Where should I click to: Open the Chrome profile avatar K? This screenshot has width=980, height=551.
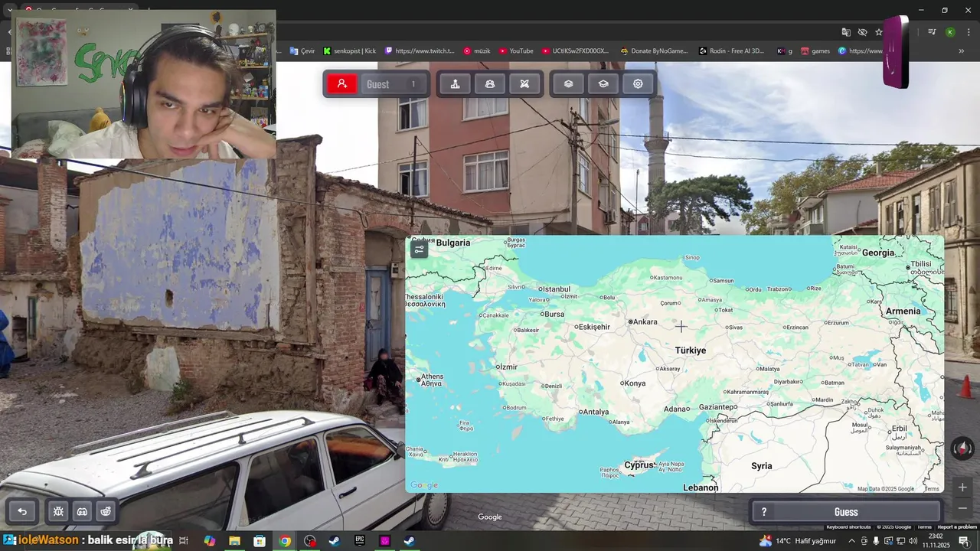950,32
